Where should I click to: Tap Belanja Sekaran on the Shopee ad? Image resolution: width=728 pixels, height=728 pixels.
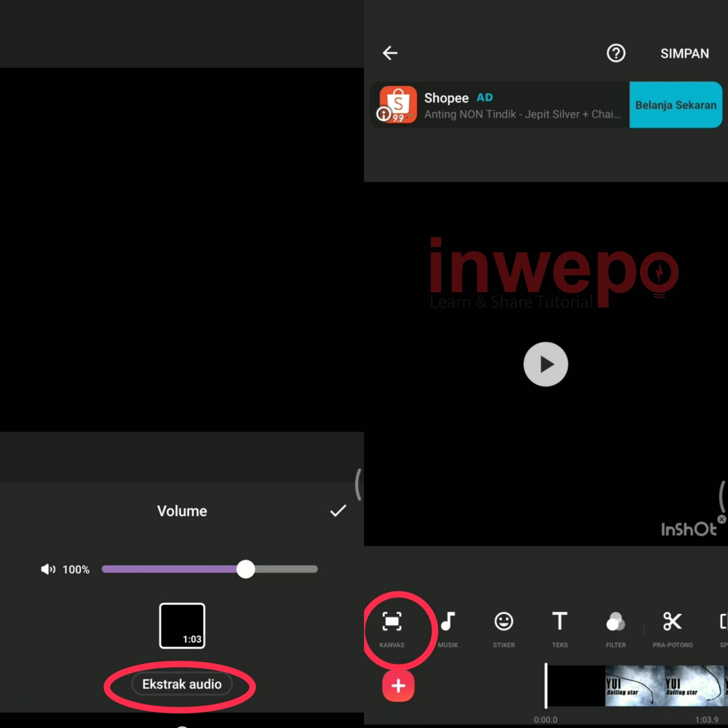coord(675,105)
